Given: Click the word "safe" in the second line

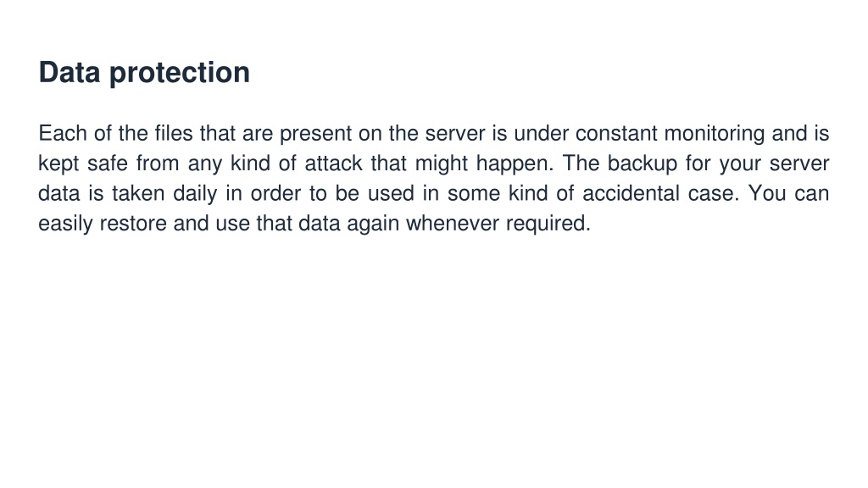Looking at the screenshot, I should (x=108, y=164).
